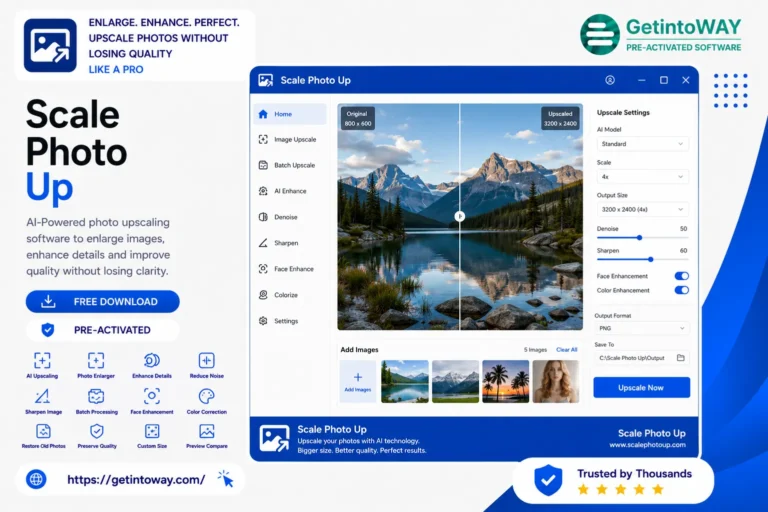Image resolution: width=768 pixels, height=512 pixels.
Task: Click the Denoise slider handle
Action: 639,238
